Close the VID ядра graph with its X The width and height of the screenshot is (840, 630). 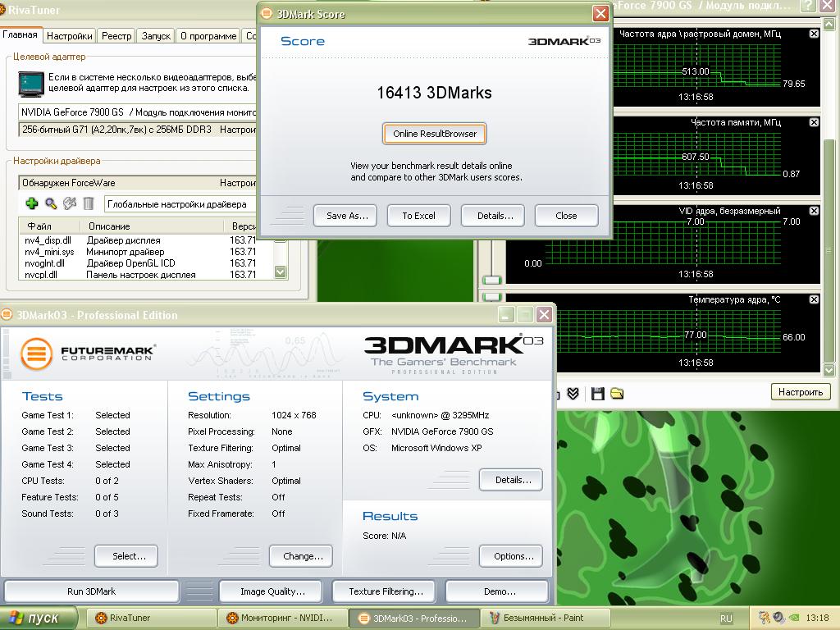(814, 211)
